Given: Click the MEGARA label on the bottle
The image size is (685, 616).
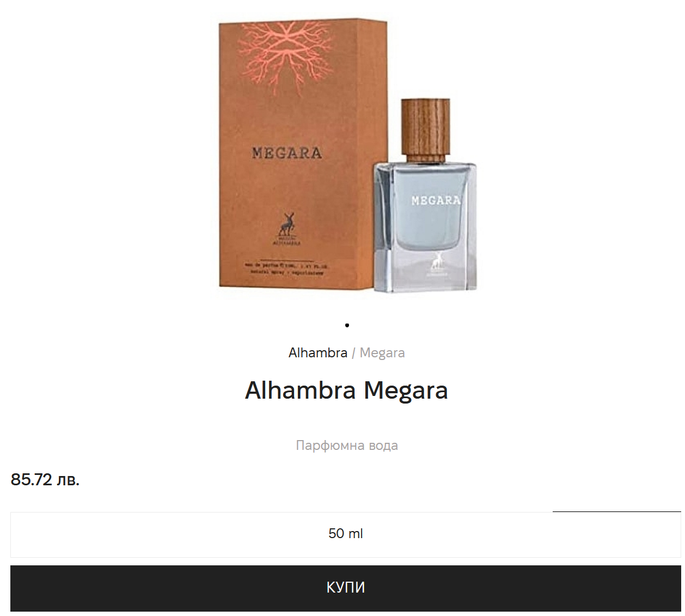Looking at the screenshot, I should pyautogui.click(x=436, y=200).
